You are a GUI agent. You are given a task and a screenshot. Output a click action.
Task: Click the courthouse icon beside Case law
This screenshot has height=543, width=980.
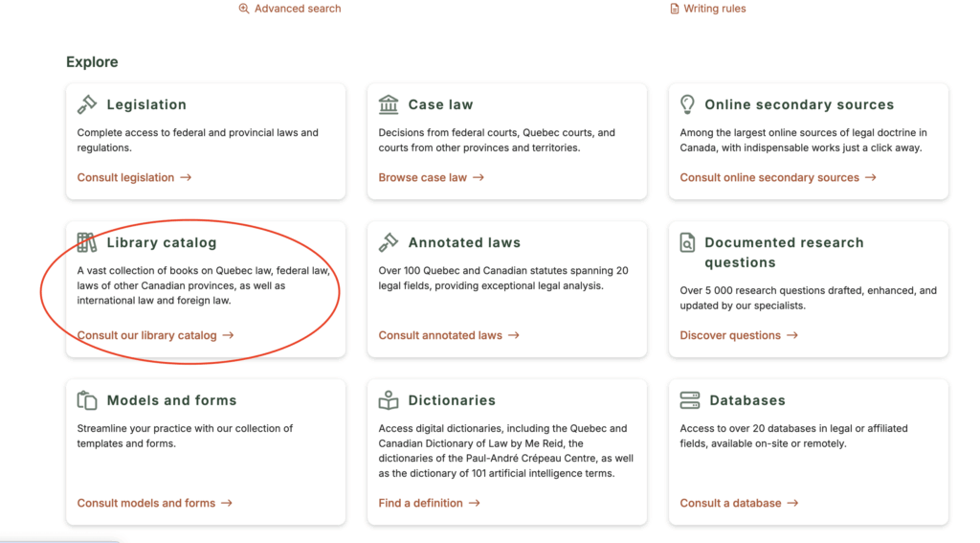pos(389,104)
